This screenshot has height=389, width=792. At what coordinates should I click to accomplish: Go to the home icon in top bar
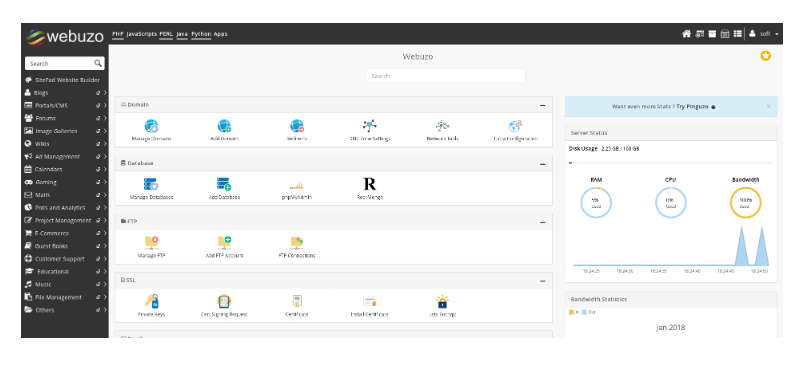[686, 34]
